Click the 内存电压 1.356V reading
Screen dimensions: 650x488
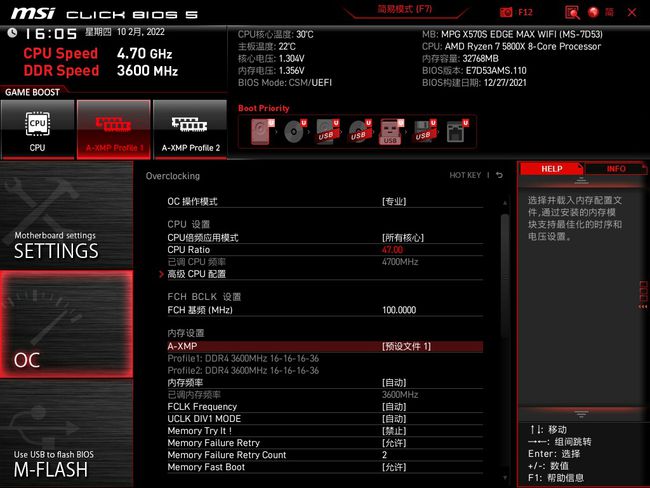(271, 70)
